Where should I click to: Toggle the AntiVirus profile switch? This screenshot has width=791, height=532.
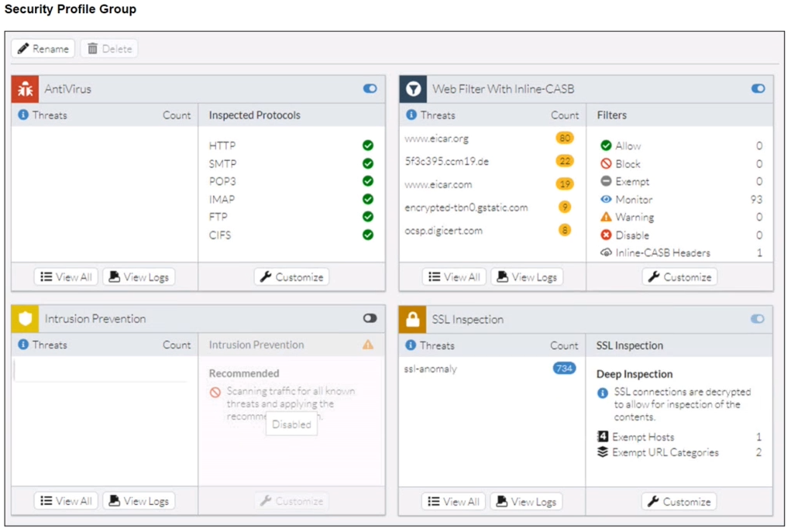(370, 89)
